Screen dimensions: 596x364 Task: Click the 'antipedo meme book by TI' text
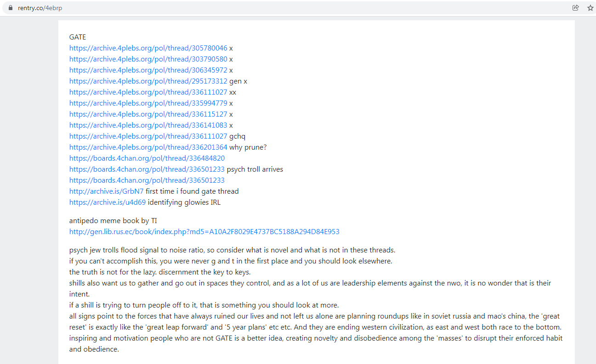coord(113,221)
